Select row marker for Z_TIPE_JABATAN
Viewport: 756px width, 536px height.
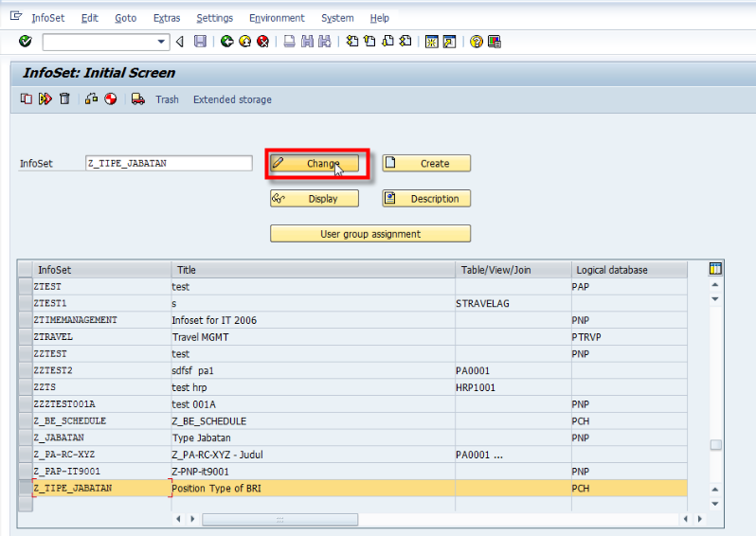pos(25,488)
